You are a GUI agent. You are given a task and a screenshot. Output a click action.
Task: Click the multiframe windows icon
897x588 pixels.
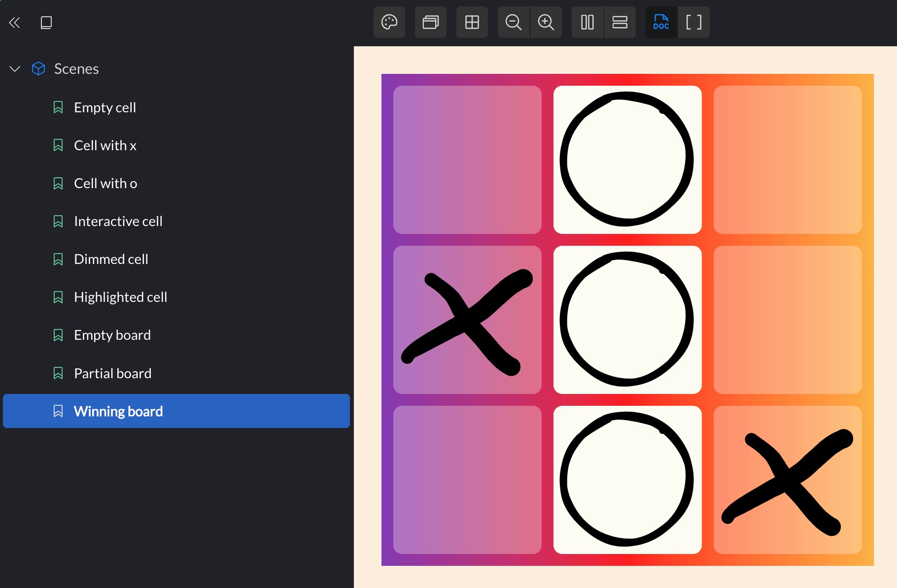click(x=431, y=22)
